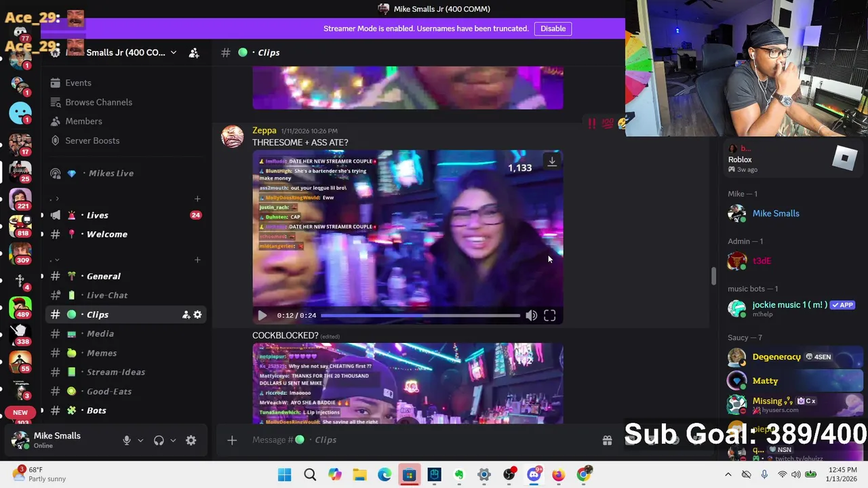Image resolution: width=868 pixels, height=488 pixels.
Task: Enter fullscreen on the video player
Action: (x=549, y=315)
